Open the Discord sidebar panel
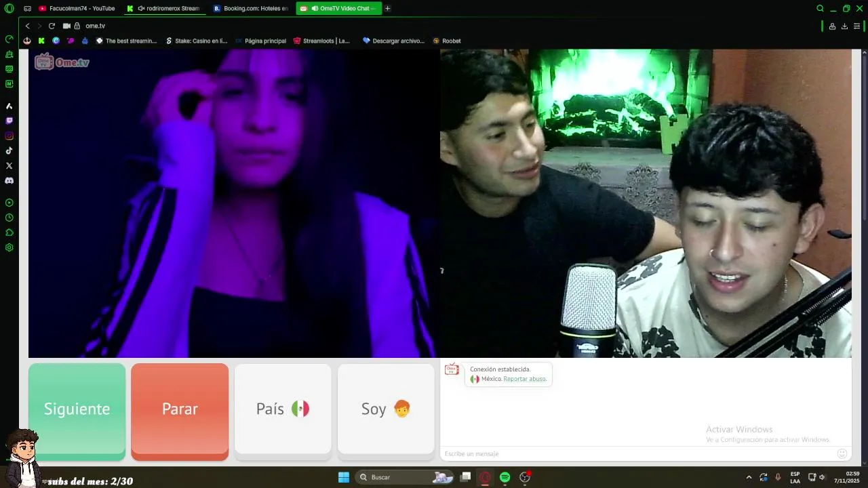868x488 pixels. click(9, 180)
